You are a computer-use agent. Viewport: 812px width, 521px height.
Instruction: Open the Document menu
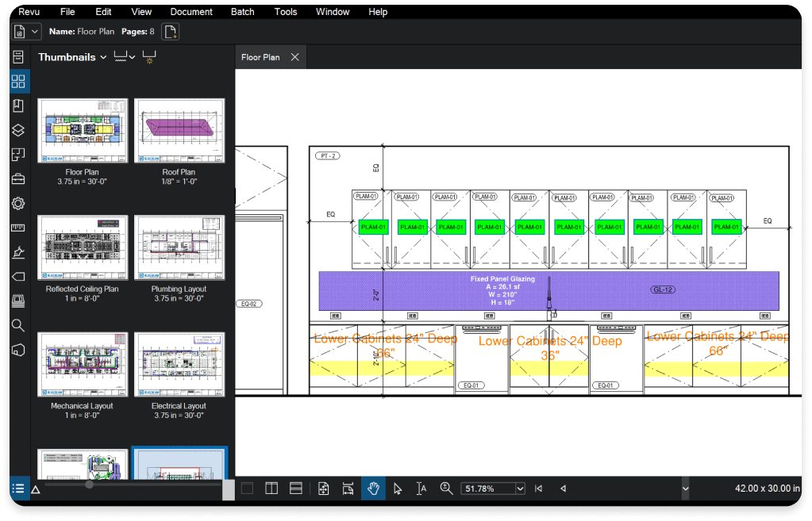[191, 12]
